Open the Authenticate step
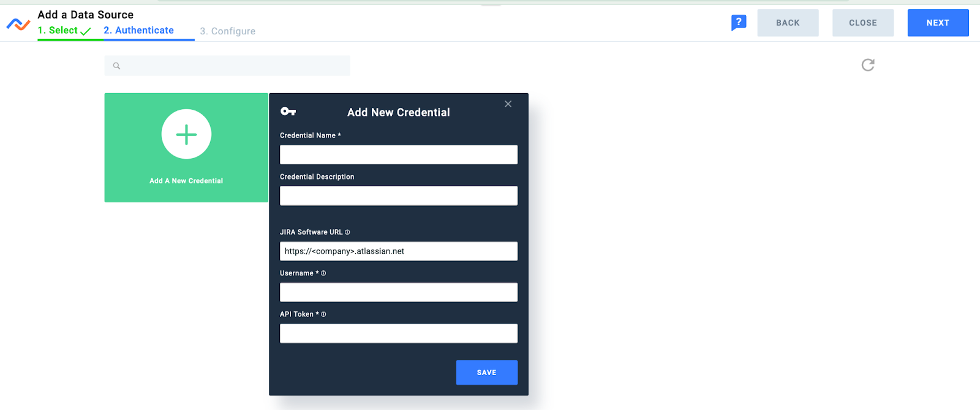This screenshot has width=980, height=410. pos(140,29)
